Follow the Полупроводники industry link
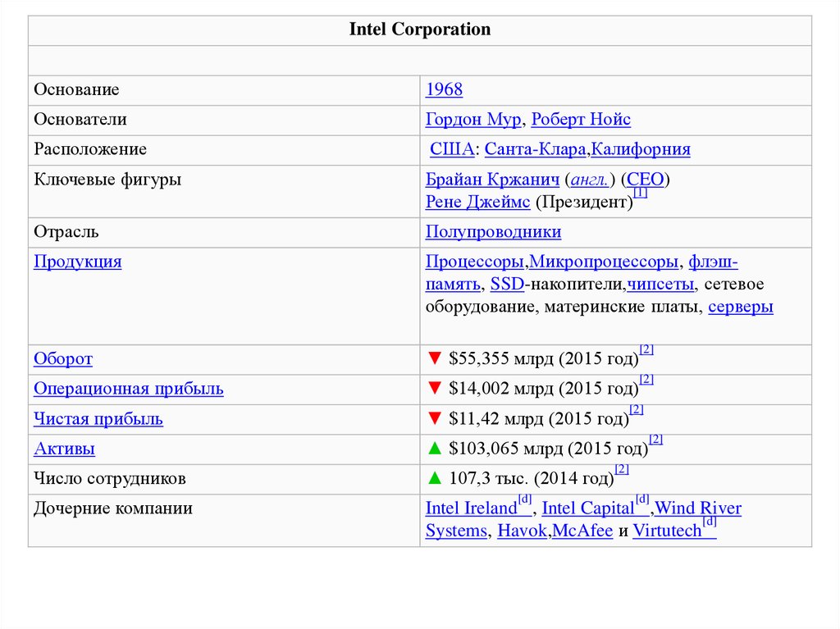 tap(493, 232)
